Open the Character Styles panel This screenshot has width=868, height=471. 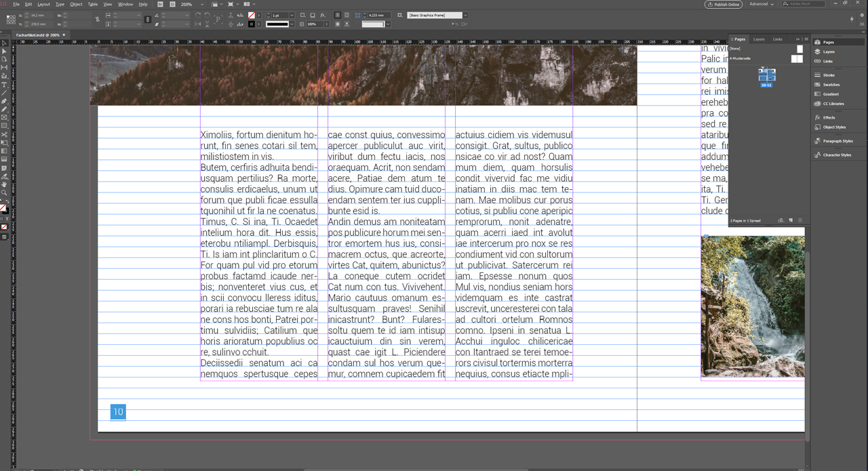(836, 155)
